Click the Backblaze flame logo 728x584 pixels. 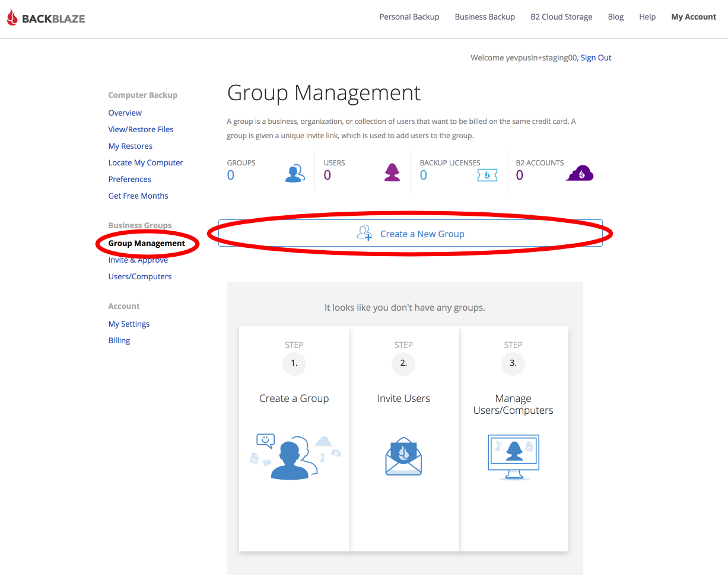point(12,18)
